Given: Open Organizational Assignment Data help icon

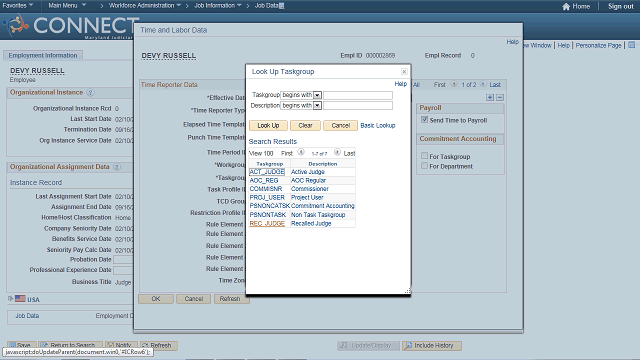Looking at the screenshot, I should coord(117,167).
